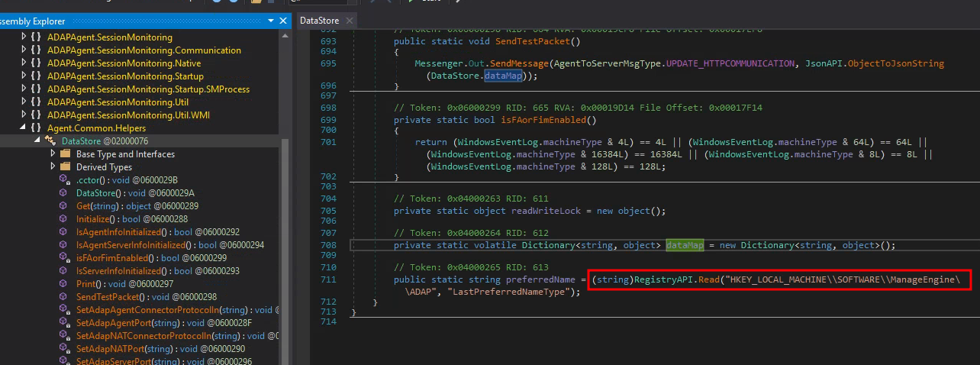
Task: Click the Initialize() method icon
Action: (x=64, y=218)
